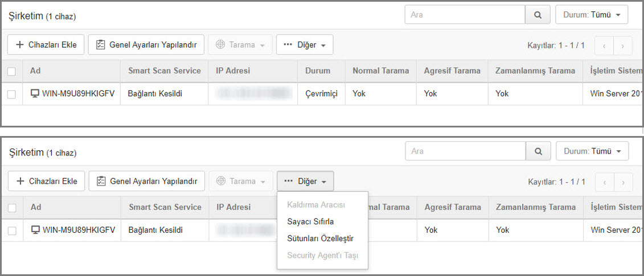
Task: Click the computer icon beside WIN-M9U89HKIGFV in the upper table
Action: point(35,93)
